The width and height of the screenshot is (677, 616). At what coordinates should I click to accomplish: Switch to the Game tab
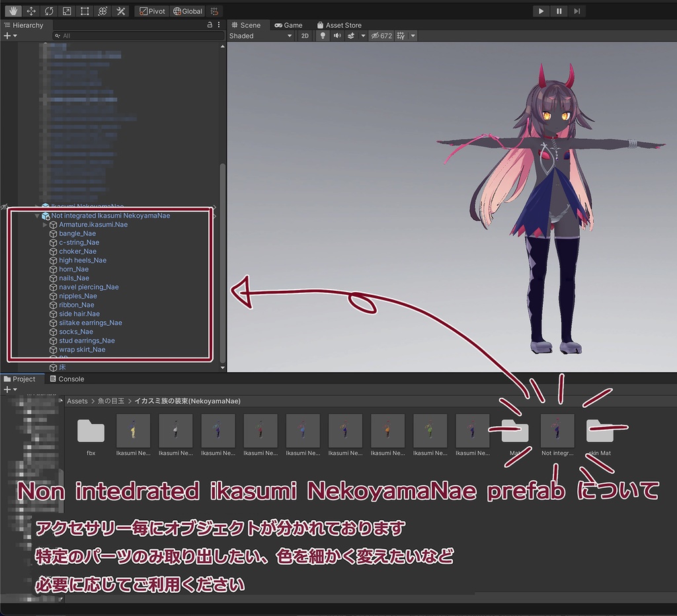[288, 25]
